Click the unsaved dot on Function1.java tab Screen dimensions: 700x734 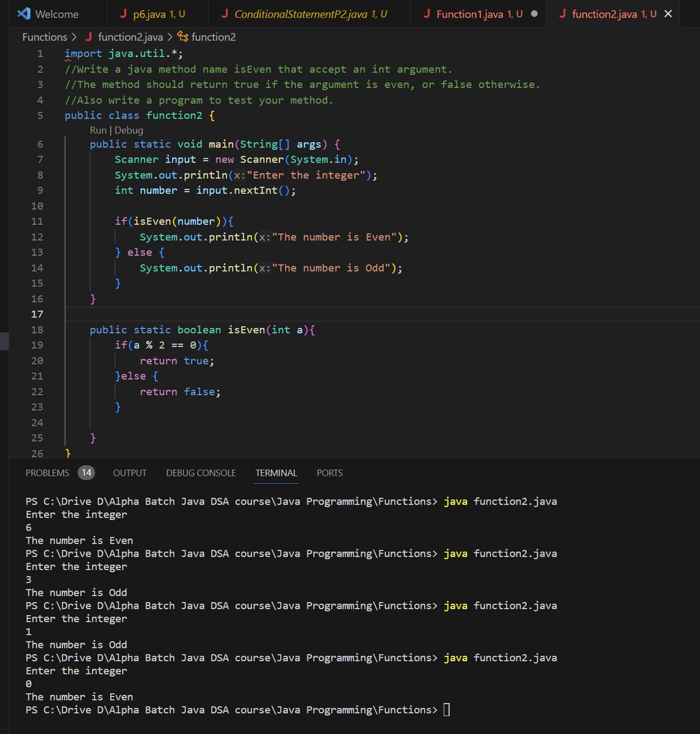[x=534, y=13]
